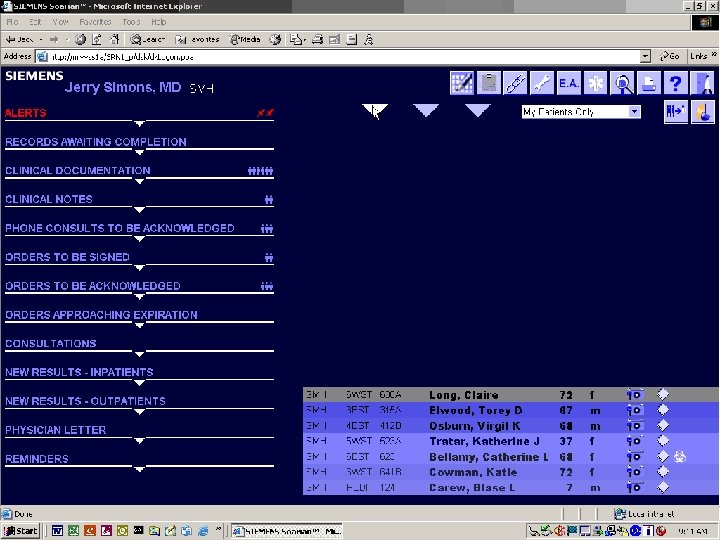Expand the Alerts section arrow

pos(140,124)
